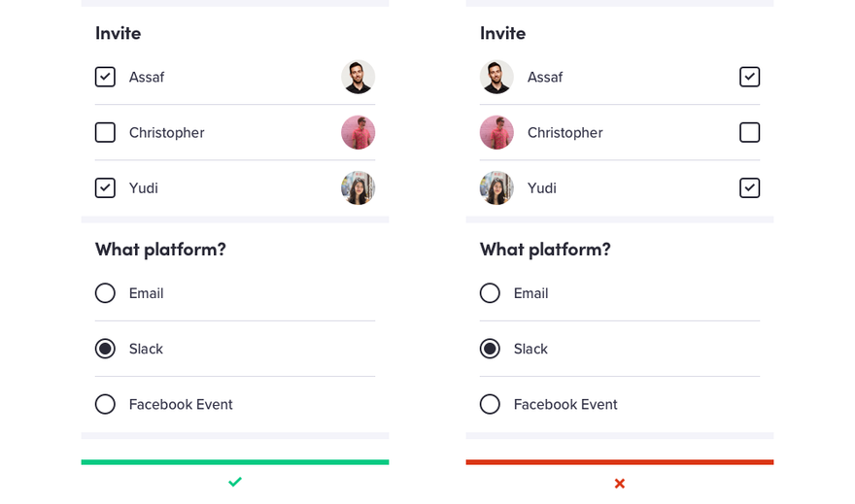Uncheck Yudi checkbox in left panel
Viewport: 855px width, 504px height.
[x=105, y=187]
